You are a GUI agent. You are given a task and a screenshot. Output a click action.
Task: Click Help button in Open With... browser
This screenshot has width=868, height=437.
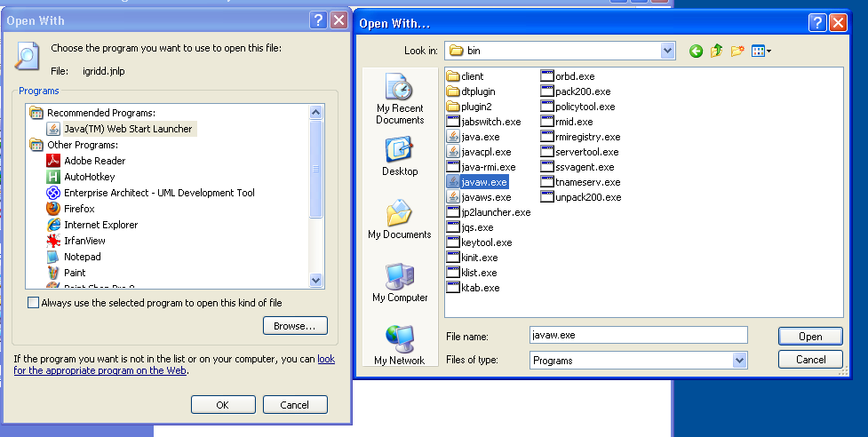(817, 23)
